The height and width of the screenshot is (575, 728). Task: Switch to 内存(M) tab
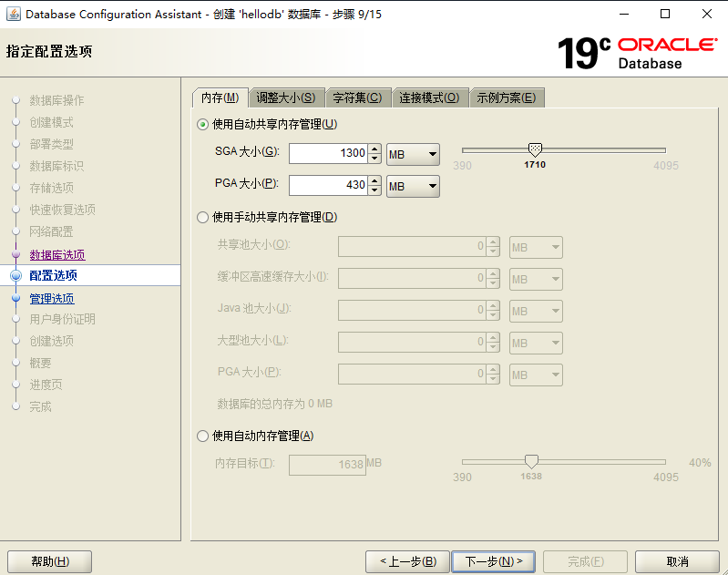[x=220, y=98]
